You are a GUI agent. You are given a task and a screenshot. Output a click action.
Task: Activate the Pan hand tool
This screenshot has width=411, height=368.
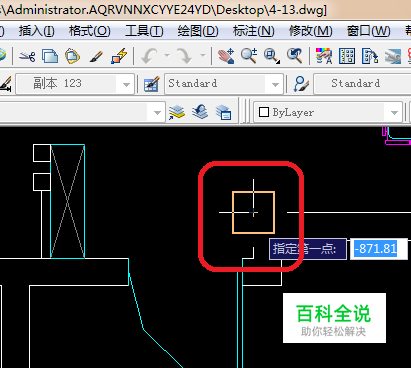click(226, 56)
